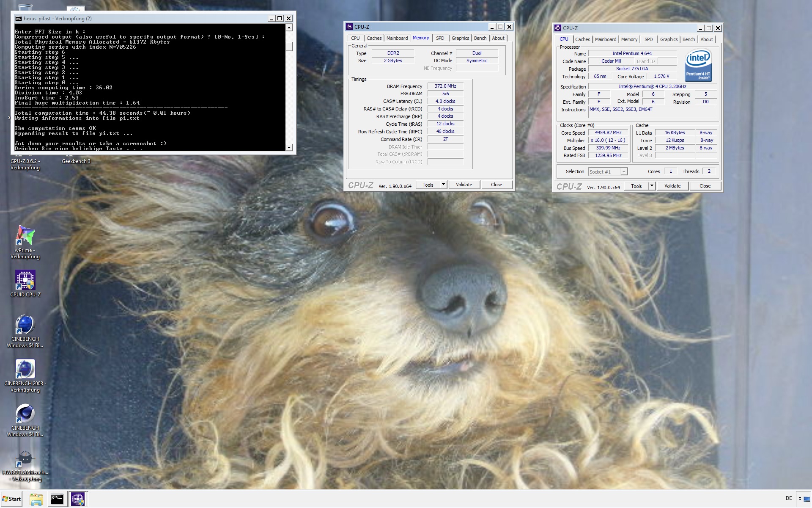Open Caches tab in the right CPU-Z window
The height and width of the screenshot is (508, 812).
coord(582,39)
